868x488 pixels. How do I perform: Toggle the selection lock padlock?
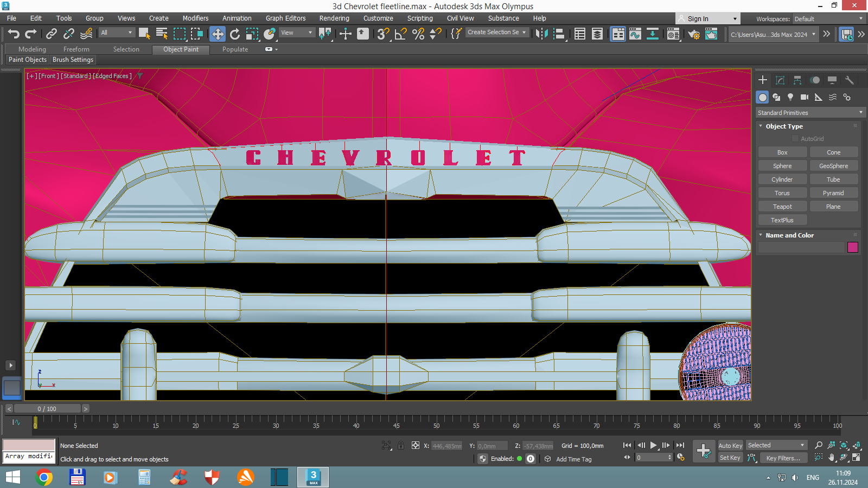[x=401, y=445]
